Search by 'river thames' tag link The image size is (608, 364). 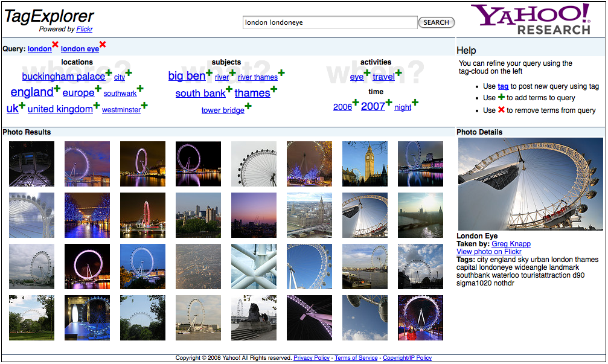[258, 77]
